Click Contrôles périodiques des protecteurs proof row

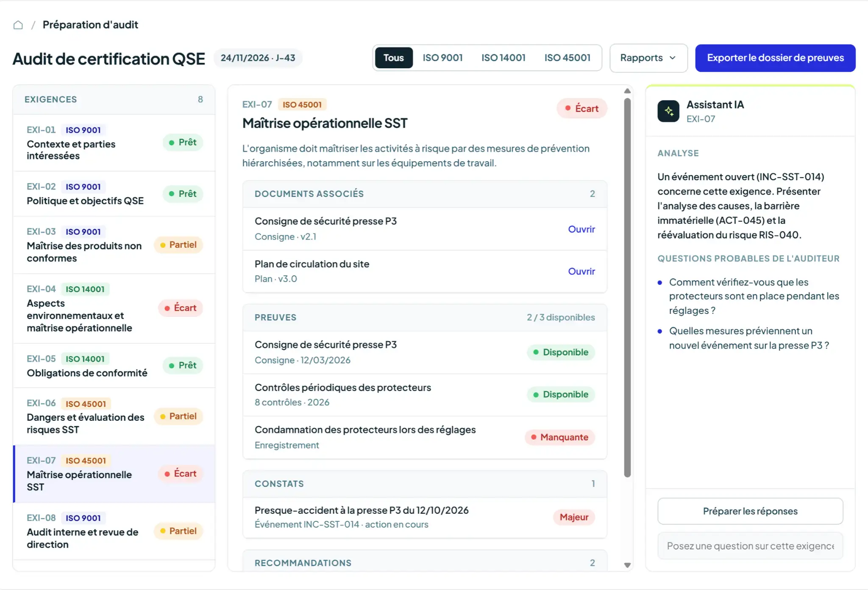(x=425, y=395)
